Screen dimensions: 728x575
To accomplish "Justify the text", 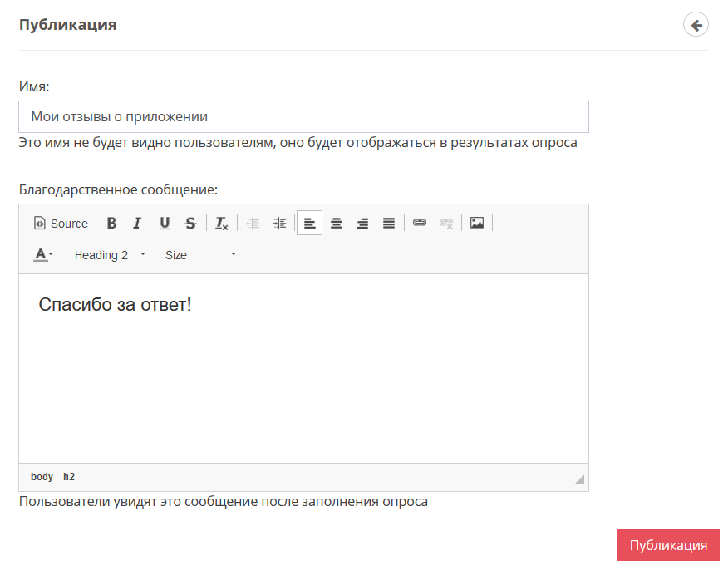I will (x=389, y=224).
